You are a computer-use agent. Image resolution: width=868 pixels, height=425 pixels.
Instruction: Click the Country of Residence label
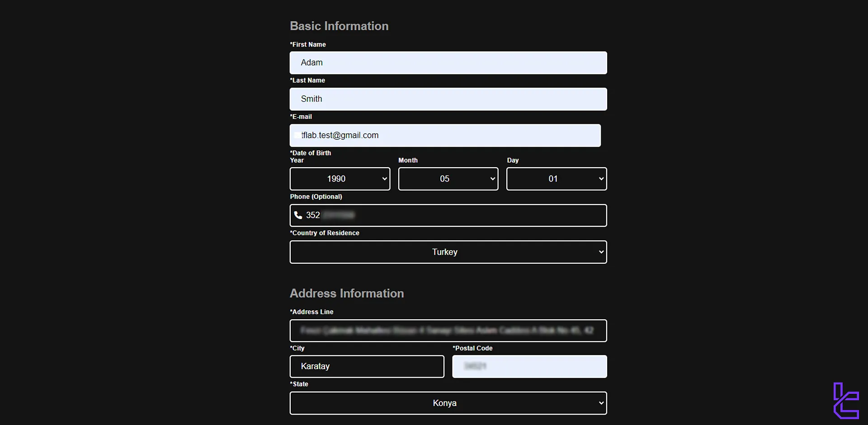(x=325, y=233)
